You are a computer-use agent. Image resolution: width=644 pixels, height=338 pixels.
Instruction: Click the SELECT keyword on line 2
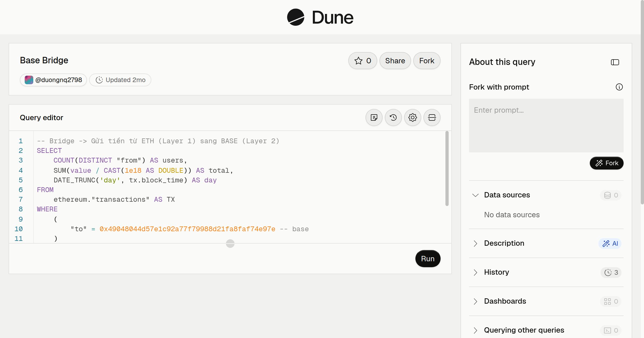pyautogui.click(x=49, y=150)
